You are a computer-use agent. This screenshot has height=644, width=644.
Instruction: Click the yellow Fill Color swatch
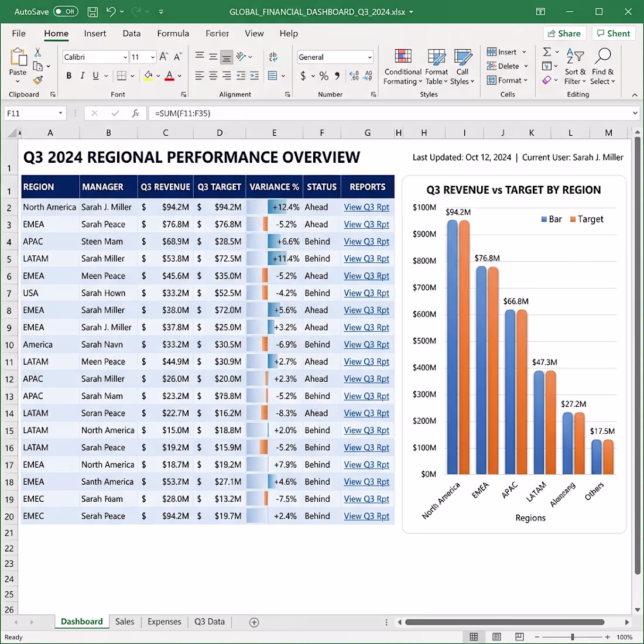click(148, 76)
